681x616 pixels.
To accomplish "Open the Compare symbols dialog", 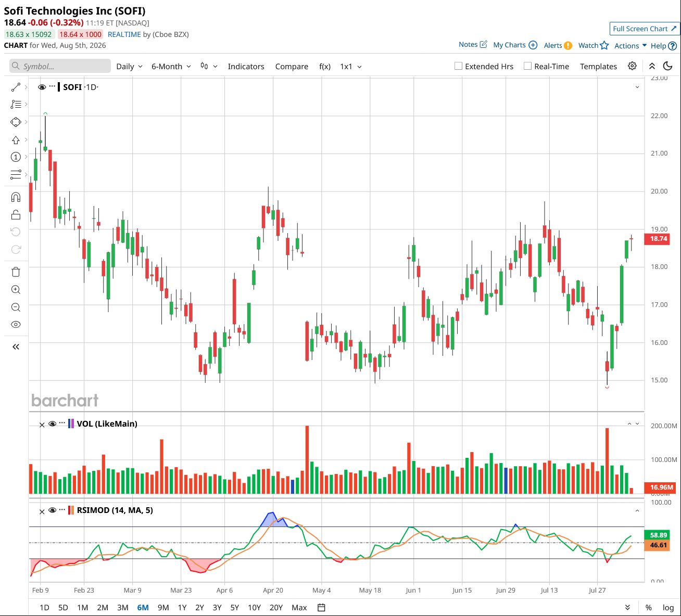I will pos(292,67).
